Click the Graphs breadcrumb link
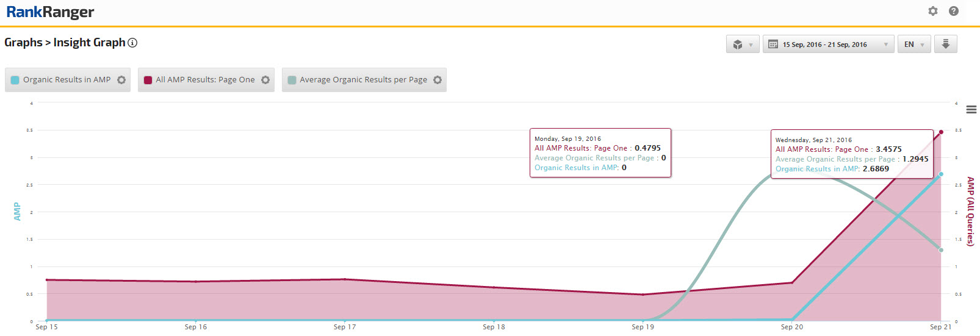980x336 pixels. tap(23, 43)
